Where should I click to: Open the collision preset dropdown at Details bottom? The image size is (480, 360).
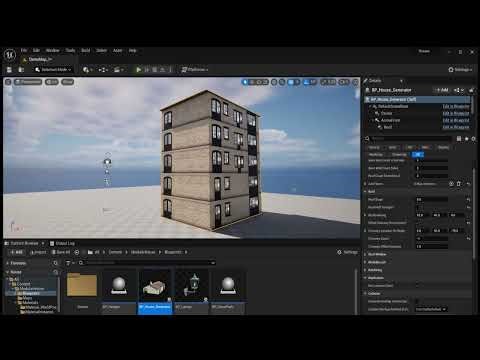point(431,309)
